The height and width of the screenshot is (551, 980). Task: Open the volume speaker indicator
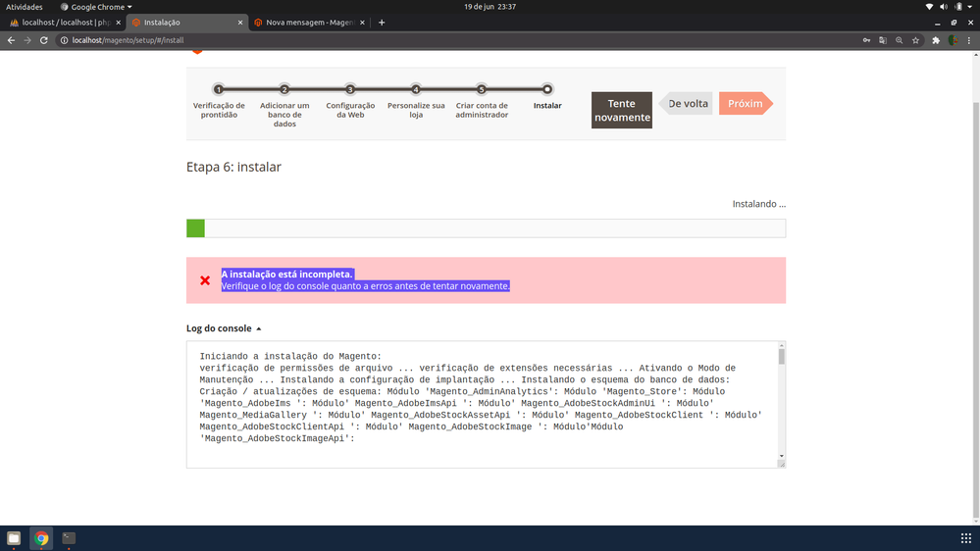coord(944,7)
